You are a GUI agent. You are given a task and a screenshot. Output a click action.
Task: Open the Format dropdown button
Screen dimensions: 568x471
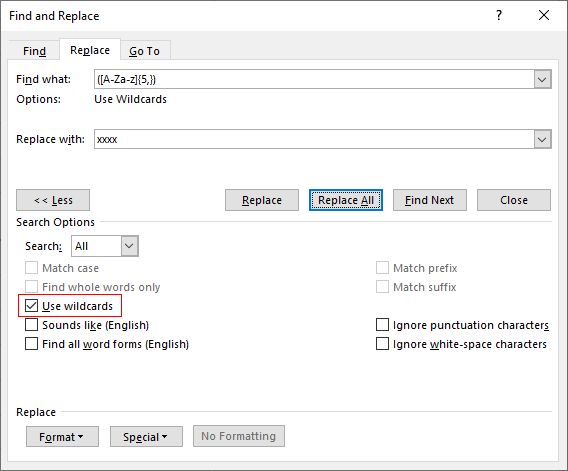pyautogui.click(x=62, y=437)
